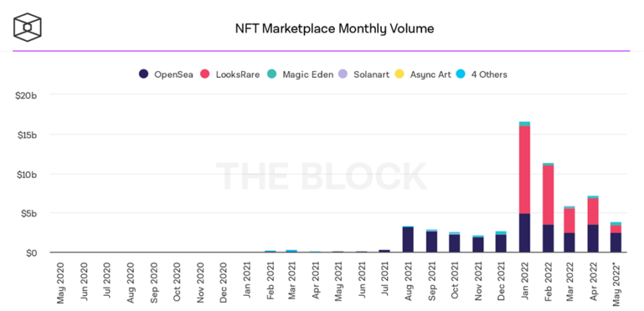
Task: Click the Async Art yellow legend circle
Action: click(x=399, y=74)
